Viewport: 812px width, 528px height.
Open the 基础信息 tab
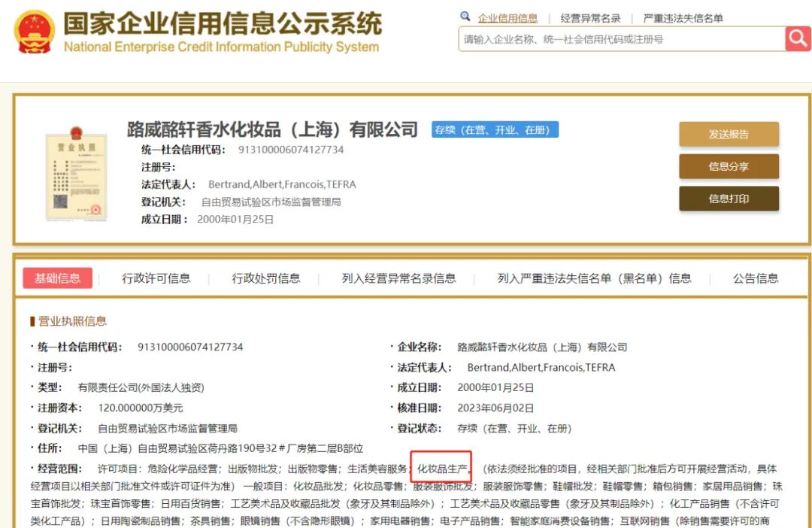(x=57, y=278)
